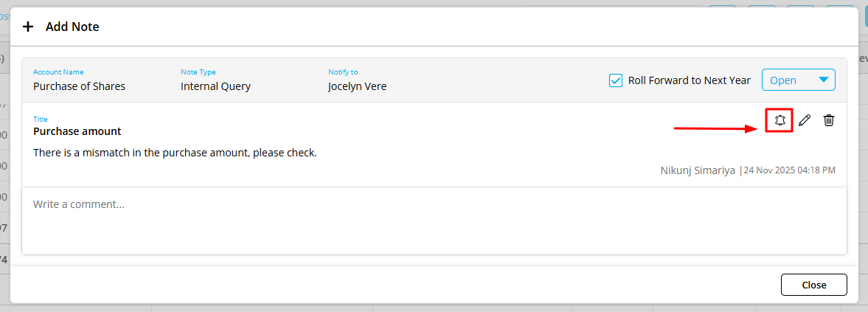
Task: Click the Note Type field label
Action: tap(198, 72)
